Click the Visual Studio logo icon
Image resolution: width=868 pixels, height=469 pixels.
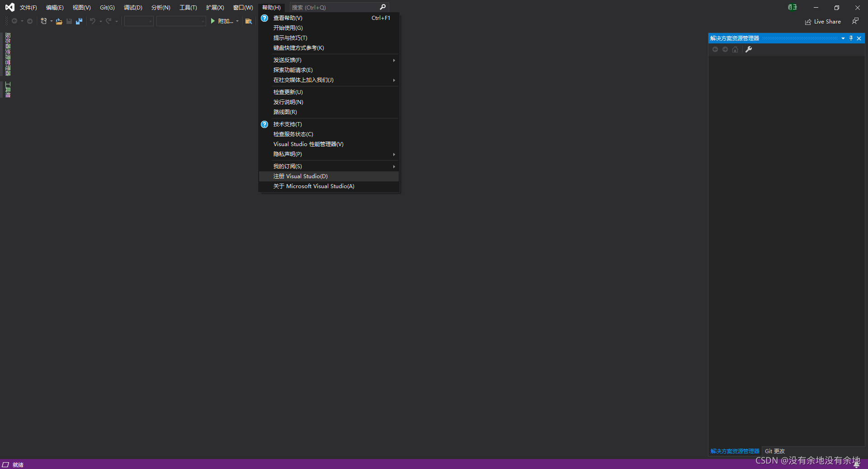tap(9, 7)
